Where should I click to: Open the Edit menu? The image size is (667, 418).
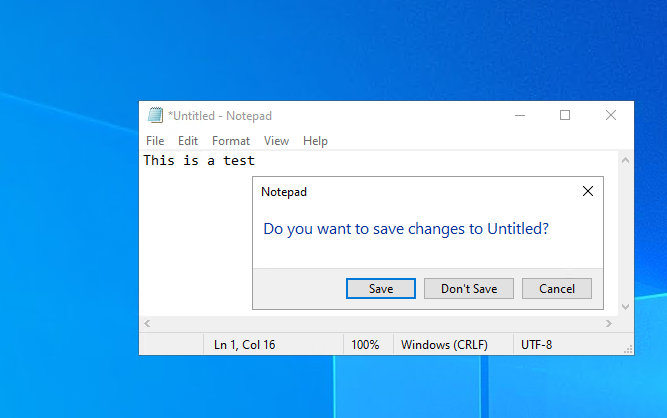pyautogui.click(x=188, y=141)
